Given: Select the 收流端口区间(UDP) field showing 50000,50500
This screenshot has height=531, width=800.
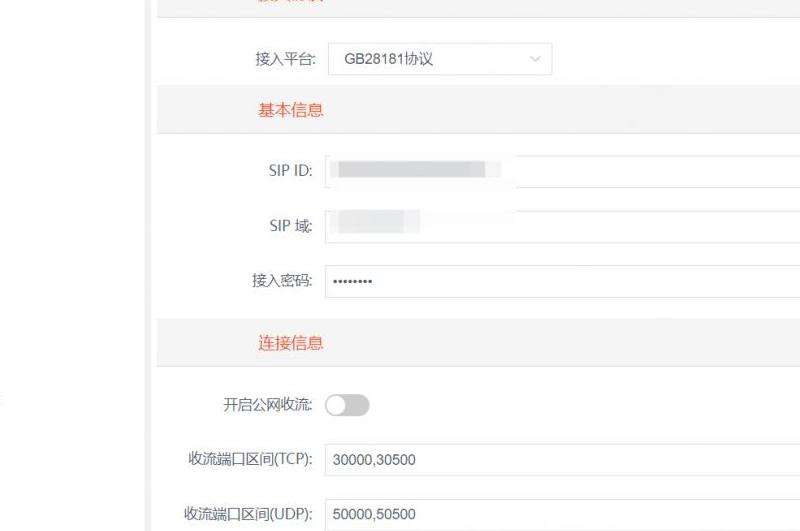Looking at the screenshot, I should [562, 515].
